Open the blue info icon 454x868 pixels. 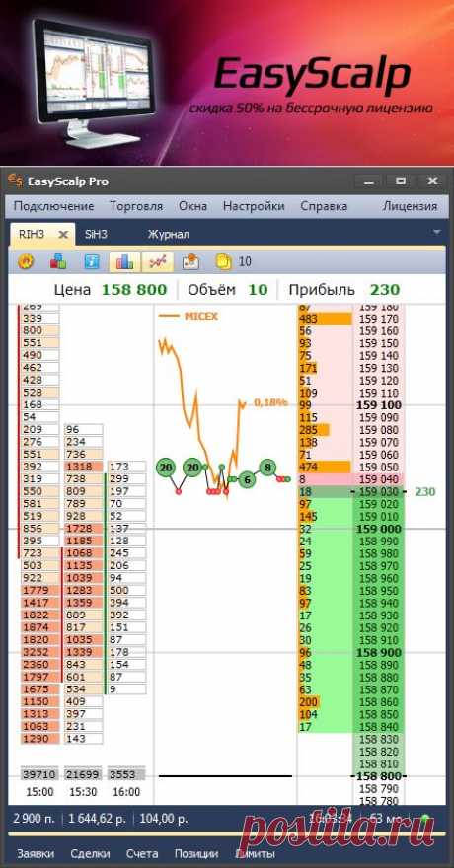[x=92, y=261]
